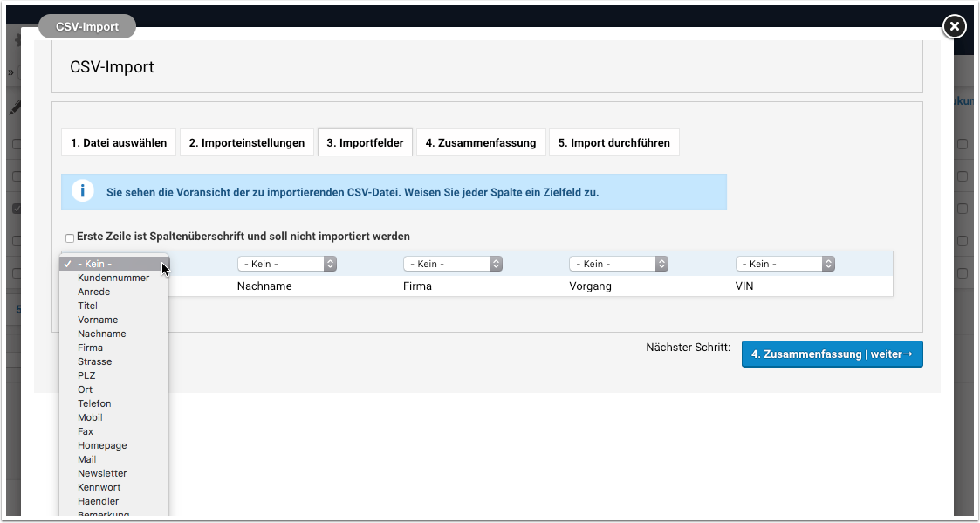This screenshot has width=980, height=523.
Task: Select 'Strasse' option in list
Action: point(95,361)
